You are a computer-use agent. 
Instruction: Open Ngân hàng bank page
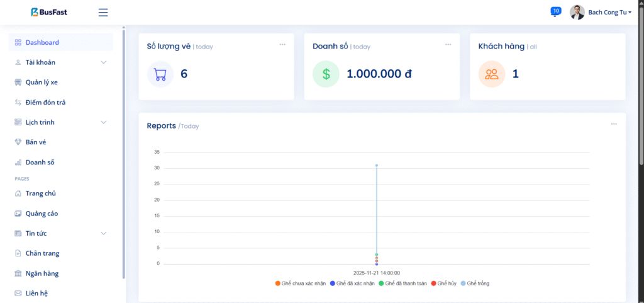pyautogui.click(x=42, y=273)
